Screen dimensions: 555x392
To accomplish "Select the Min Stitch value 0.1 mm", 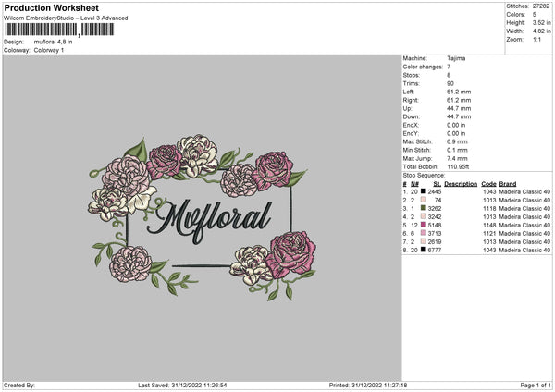I will [457, 150].
